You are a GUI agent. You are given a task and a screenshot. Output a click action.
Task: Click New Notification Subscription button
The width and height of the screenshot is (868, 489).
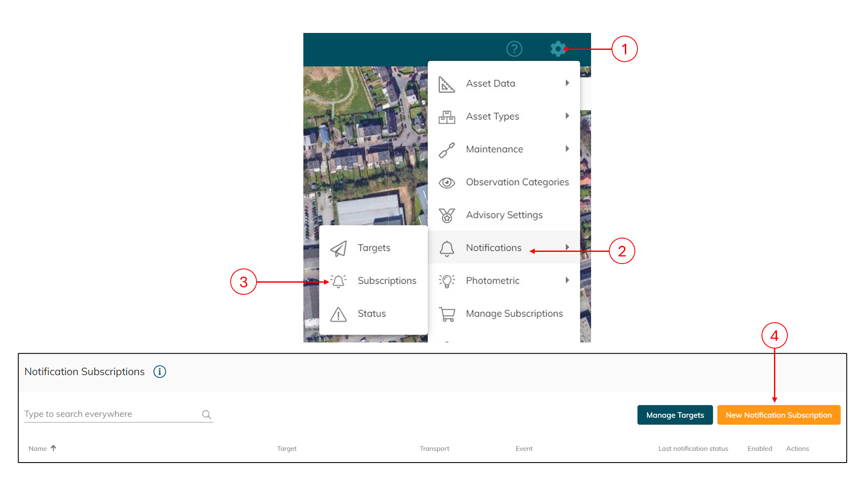click(778, 415)
